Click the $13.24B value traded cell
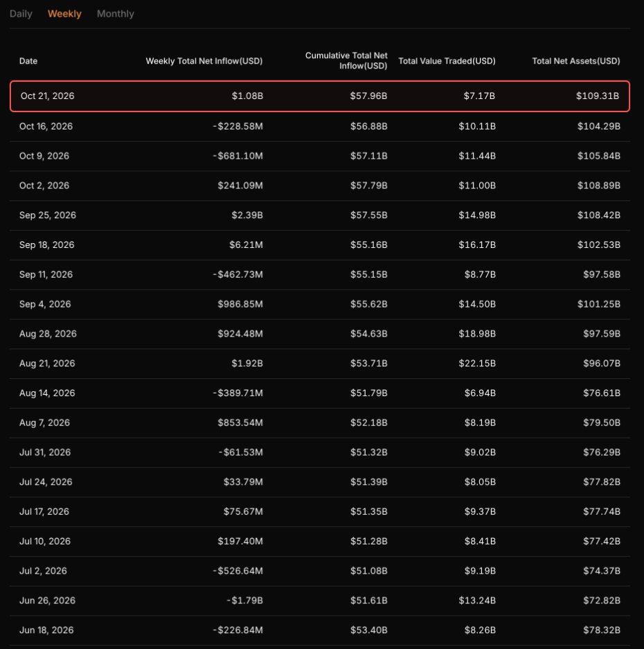This screenshot has width=644, height=649. click(477, 601)
